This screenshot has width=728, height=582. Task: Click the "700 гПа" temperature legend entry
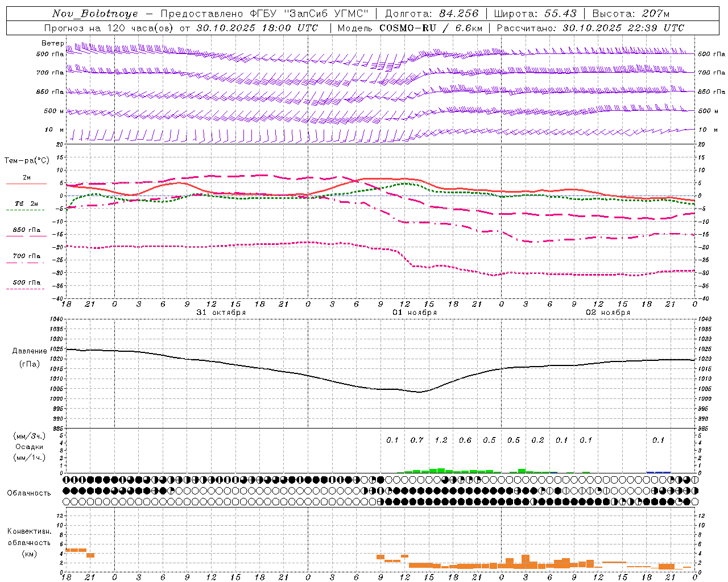(x=26, y=256)
